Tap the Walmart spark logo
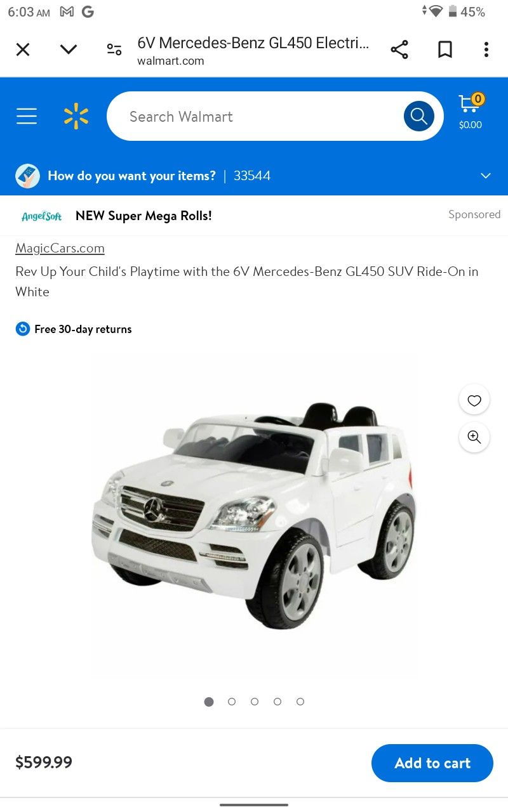The height and width of the screenshot is (812, 508). (x=76, y=116)
